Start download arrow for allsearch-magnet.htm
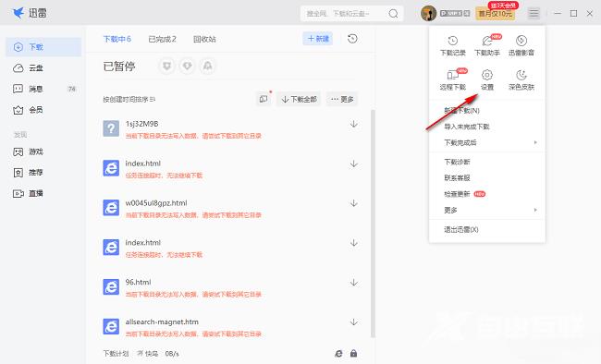Viewport: 601px width, 364px height. point(354,322)
